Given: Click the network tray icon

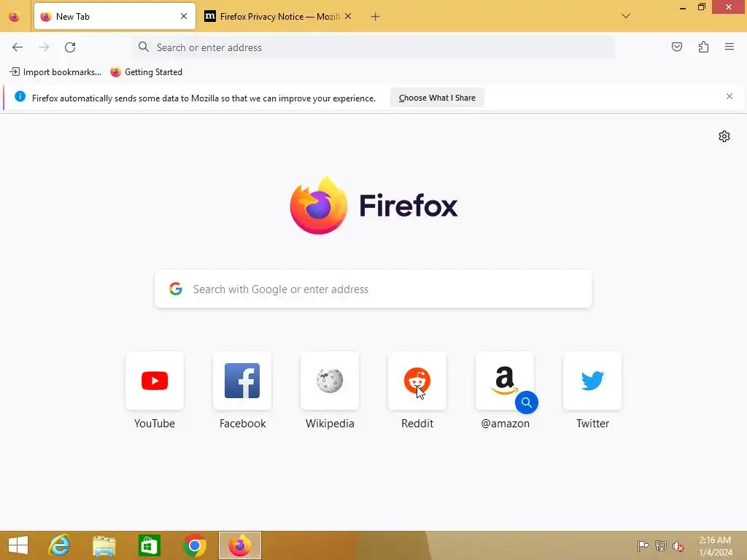Looking at the screenshot, I should pyautogui.click(x=661, y=545).
